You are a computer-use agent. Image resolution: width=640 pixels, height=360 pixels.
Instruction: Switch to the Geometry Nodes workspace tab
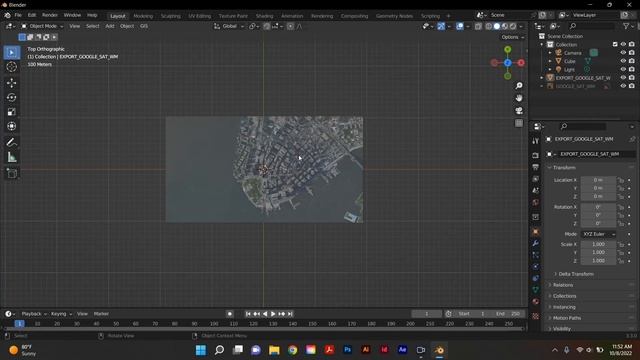pyautogui.click(x=394, y=16)
